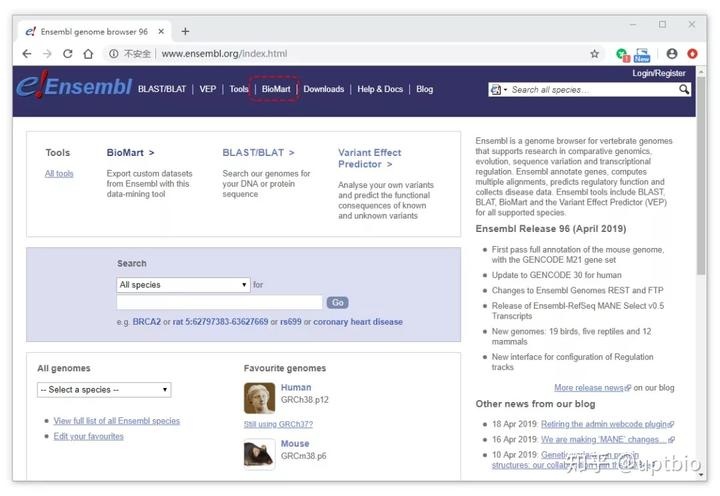Open BLAST/BLAT in the top menu

(162, 89)
